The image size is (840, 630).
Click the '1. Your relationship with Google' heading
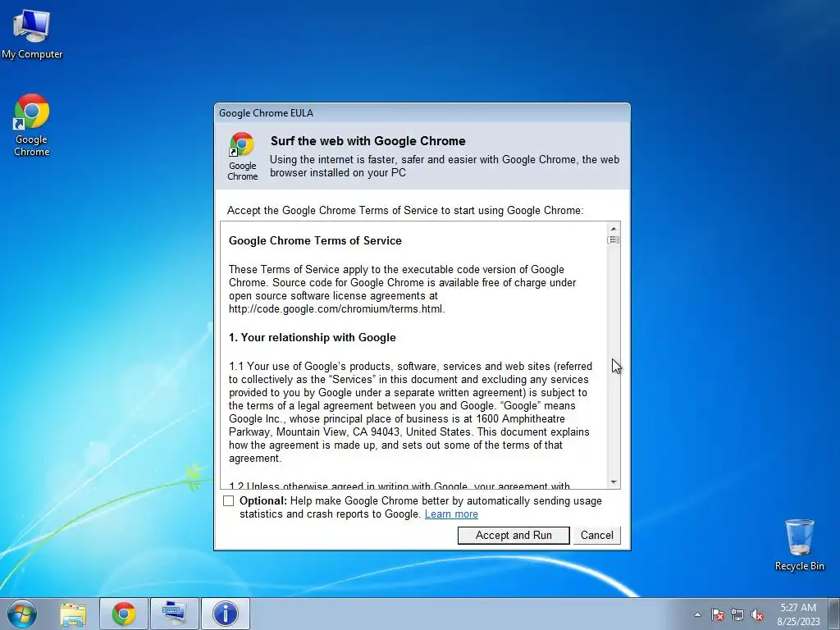[x=313, y=337]
